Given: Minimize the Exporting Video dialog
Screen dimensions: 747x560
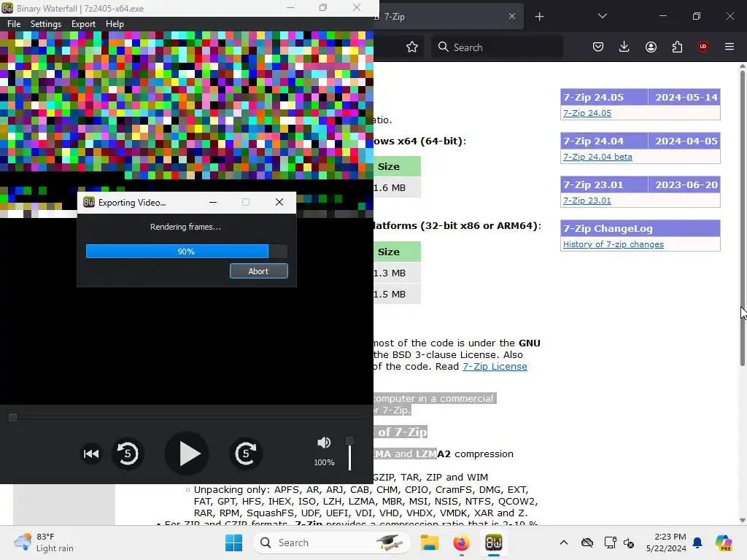Looking at the screenshot, I should click(x=213, y=203).
